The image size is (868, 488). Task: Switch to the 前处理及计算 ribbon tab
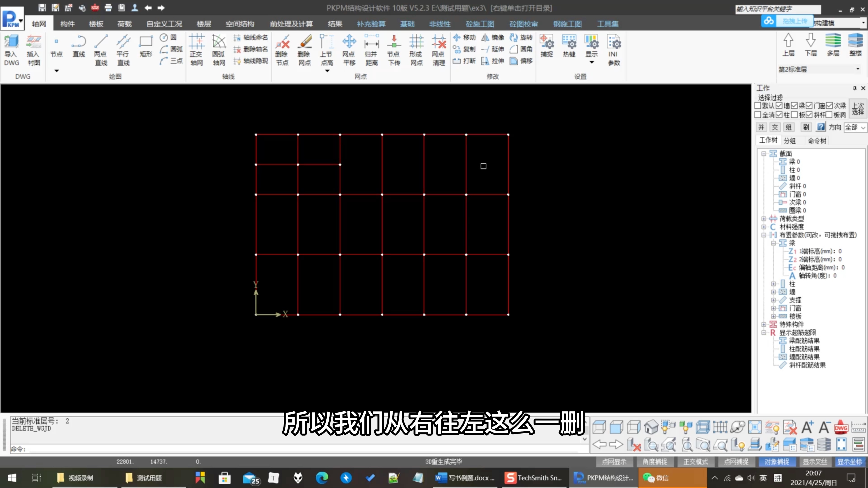[291, 24]
